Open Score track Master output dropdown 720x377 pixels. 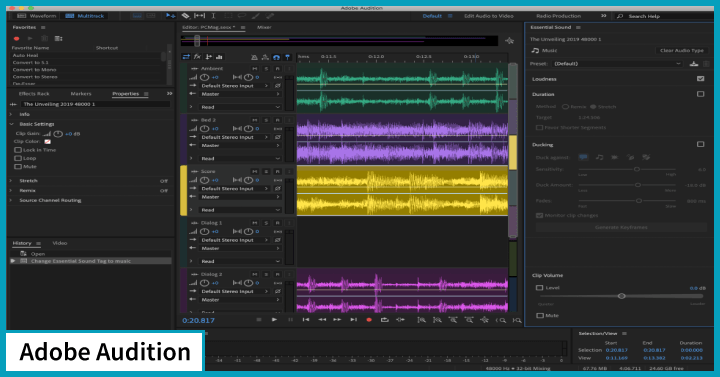pos(240,197)
